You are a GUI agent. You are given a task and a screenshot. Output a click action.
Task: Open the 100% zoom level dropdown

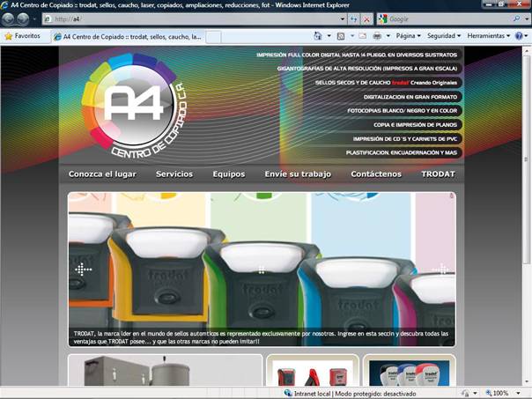tap(504, 393)
